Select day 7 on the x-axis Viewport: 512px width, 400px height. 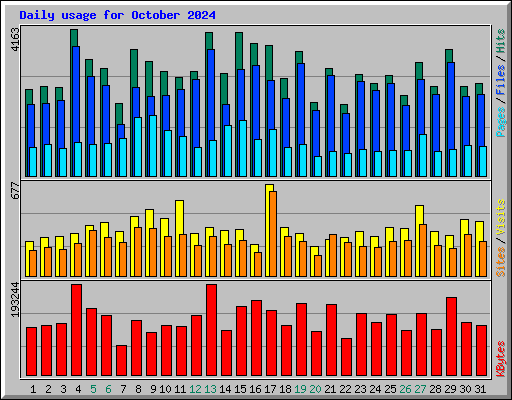coord(123,389)
